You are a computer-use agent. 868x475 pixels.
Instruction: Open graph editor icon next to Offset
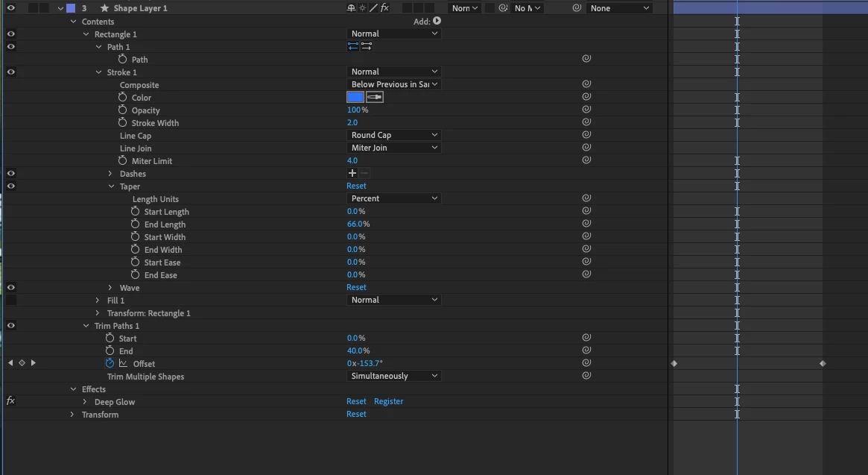click(123, 364)
